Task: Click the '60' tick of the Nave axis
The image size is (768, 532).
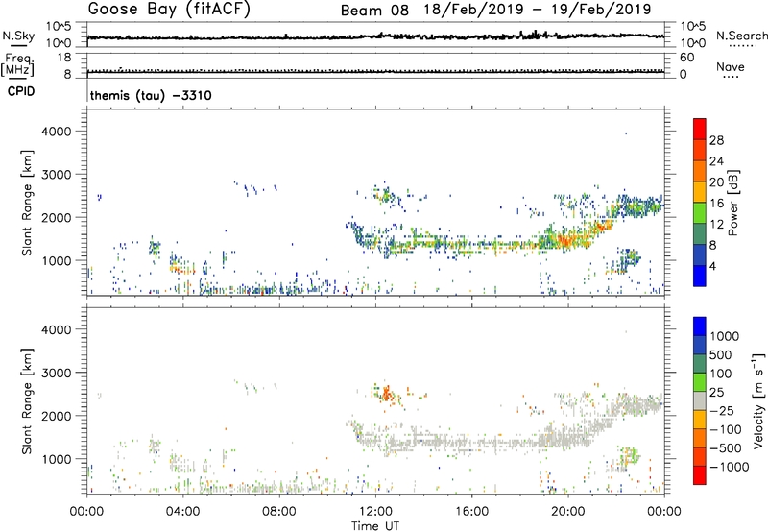Action: (x=686, y=58)
